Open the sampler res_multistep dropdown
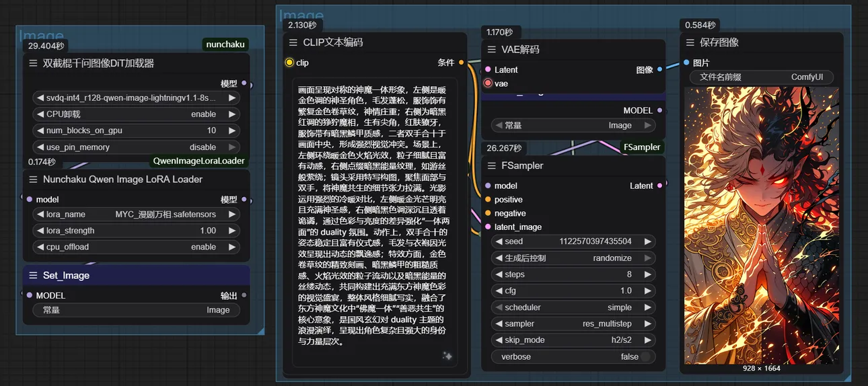Image resolution: width=868 pixels, height=386 pixels. pos(572,323)
